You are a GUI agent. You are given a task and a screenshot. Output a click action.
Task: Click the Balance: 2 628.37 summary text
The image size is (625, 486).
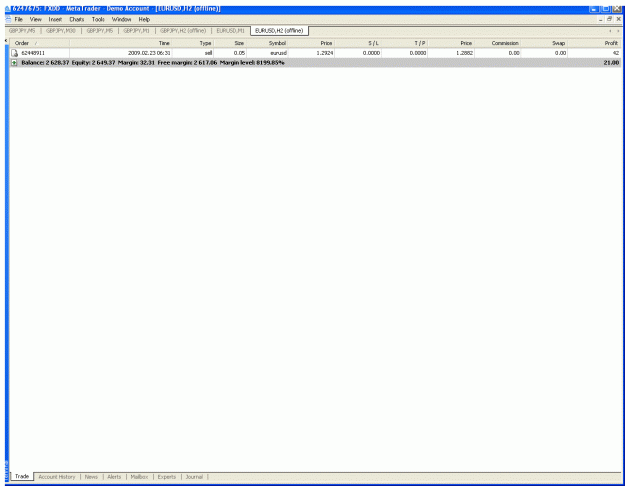(45, 63)
